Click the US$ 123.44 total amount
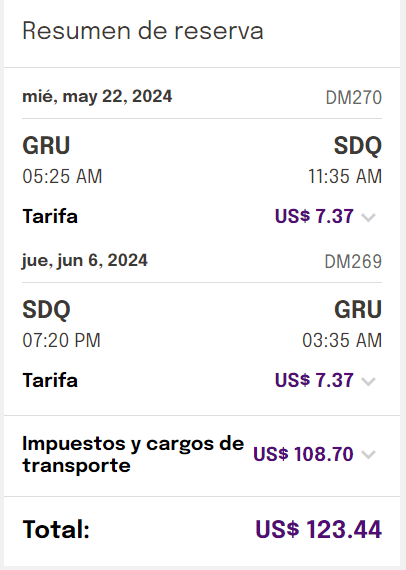Viewport: 406px width, 570px height. 319,529
